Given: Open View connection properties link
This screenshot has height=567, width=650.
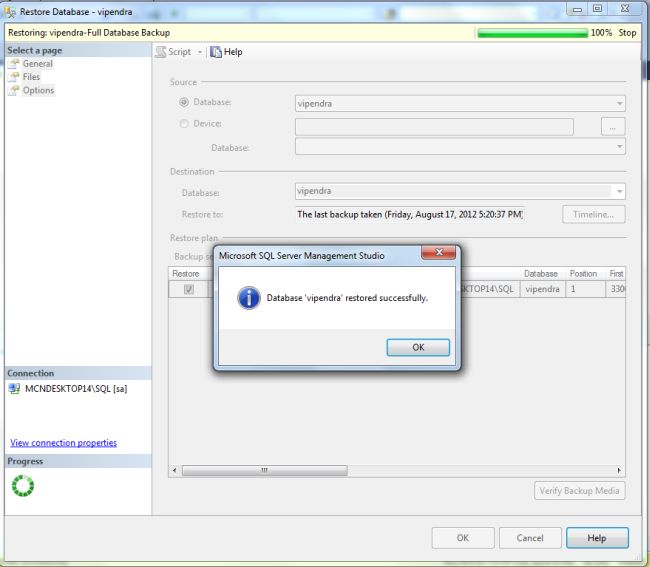Looking at the screenshot, I should pyautogui.click(x=63, y=443).
